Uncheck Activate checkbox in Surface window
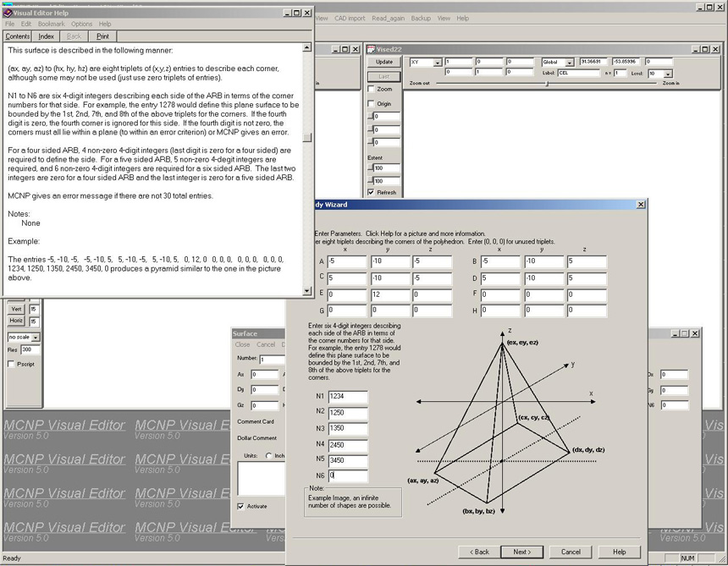The image size is (728, 566). coord(240,507)
